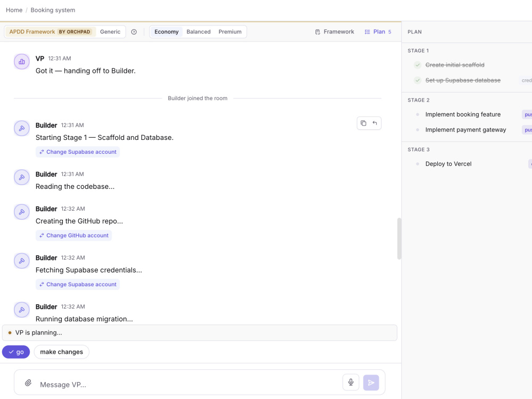
Task: Select the Generic framework option
Action: pyautogui.click(x=110, y=32)
